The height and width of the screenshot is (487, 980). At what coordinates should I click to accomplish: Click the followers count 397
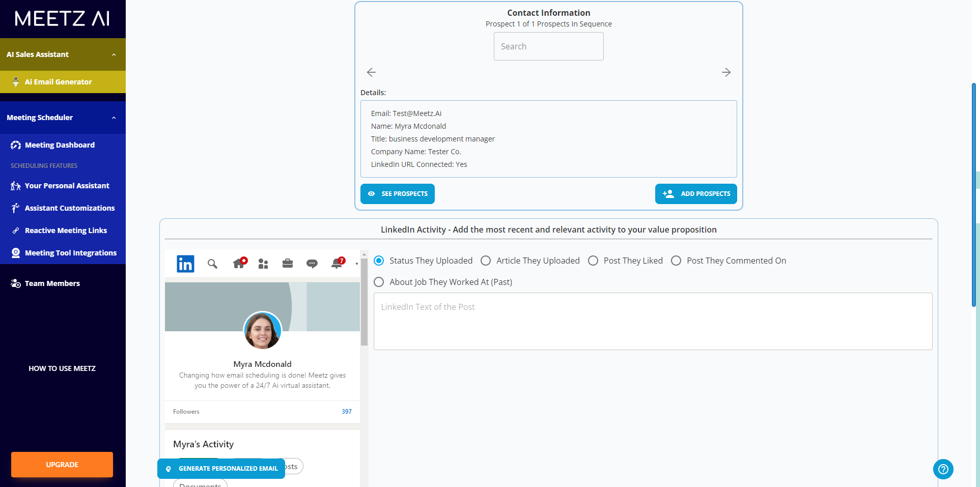347,412
